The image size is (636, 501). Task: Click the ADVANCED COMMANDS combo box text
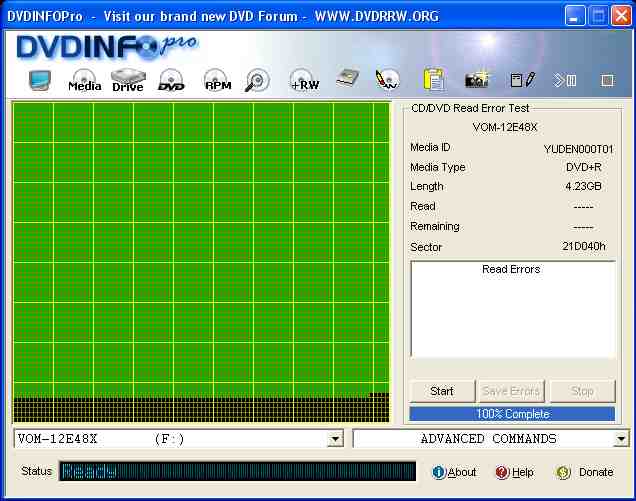click(488, 439)
